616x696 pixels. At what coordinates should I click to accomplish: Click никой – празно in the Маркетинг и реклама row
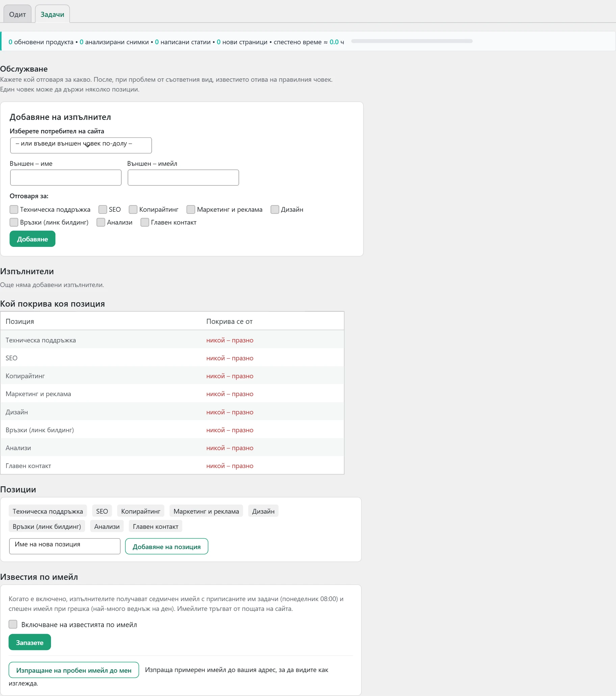[x=230, y=394]
